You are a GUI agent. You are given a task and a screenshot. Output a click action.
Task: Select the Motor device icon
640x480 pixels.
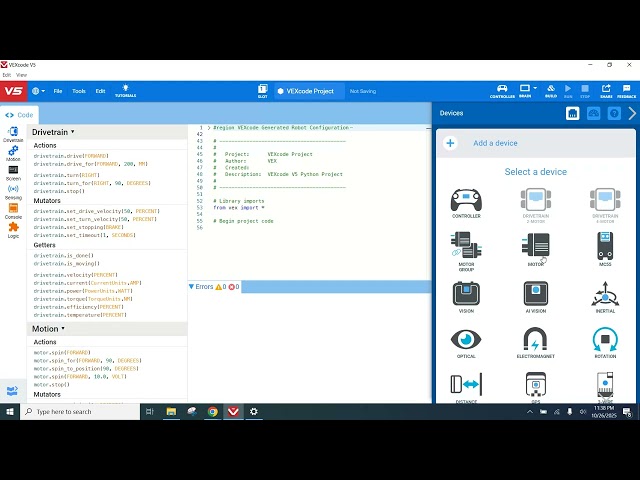536,245
